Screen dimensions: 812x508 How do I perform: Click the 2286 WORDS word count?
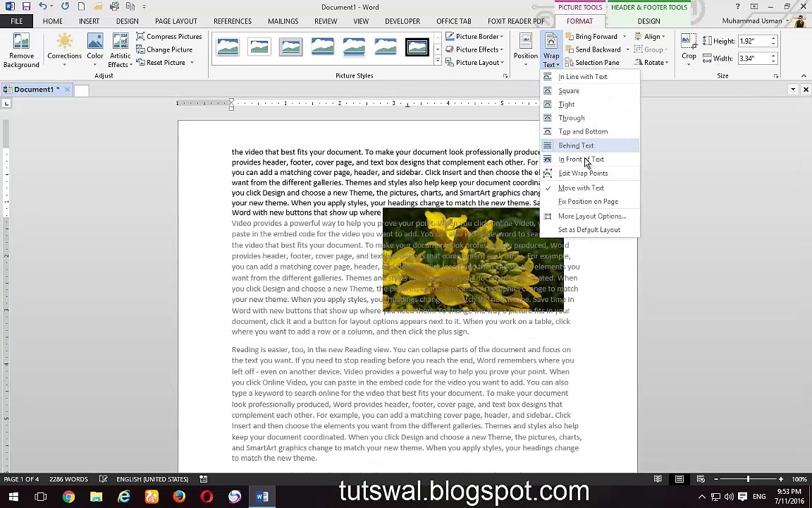68,479
